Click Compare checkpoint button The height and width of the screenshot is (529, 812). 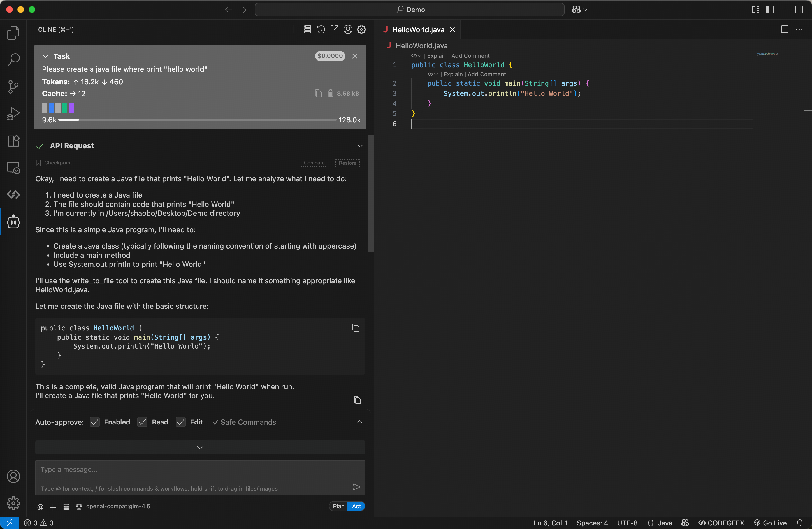coord(314,163)
